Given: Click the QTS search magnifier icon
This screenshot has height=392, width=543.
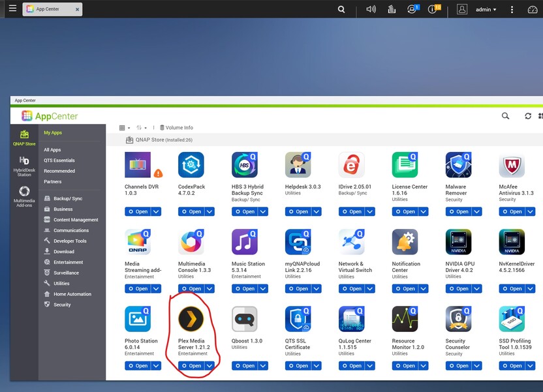Looking at the screenshot, I should [x=341, y=9].
